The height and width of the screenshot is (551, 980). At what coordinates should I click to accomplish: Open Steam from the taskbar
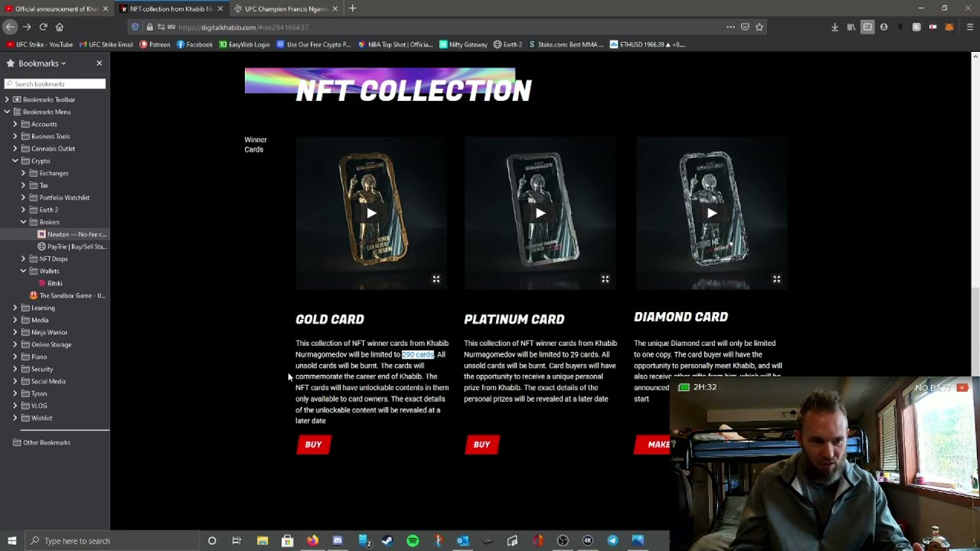coord(387,541)
